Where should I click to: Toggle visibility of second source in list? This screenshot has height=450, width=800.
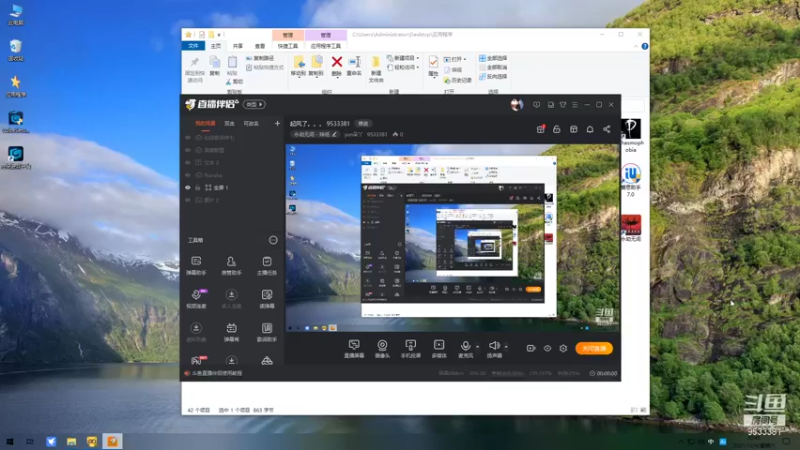click(x=188, y=150)
